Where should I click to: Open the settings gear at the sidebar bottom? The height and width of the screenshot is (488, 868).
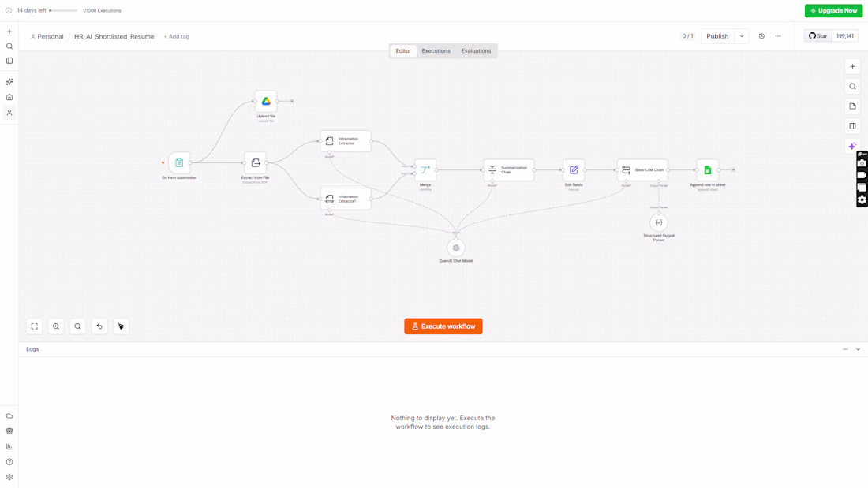click(9, 477)
